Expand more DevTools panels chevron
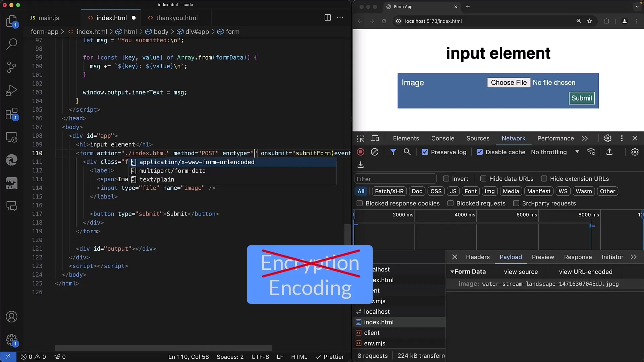 click(x=585, y=138)
